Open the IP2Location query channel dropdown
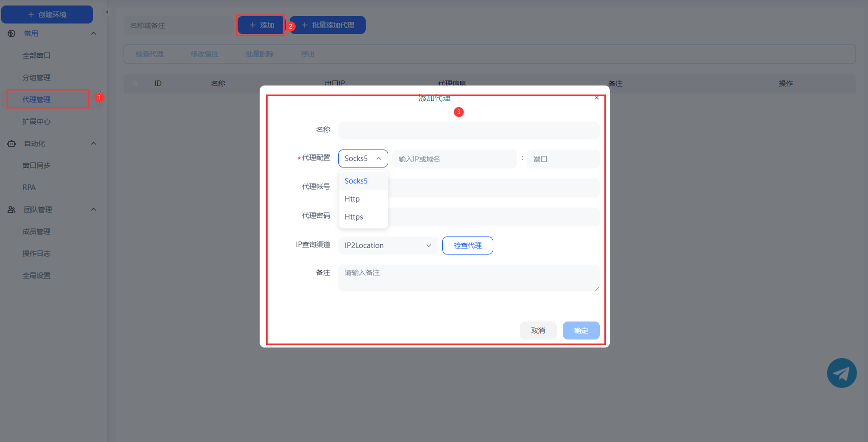This screenshot has width=868, height=442. (x=388, y=245)
